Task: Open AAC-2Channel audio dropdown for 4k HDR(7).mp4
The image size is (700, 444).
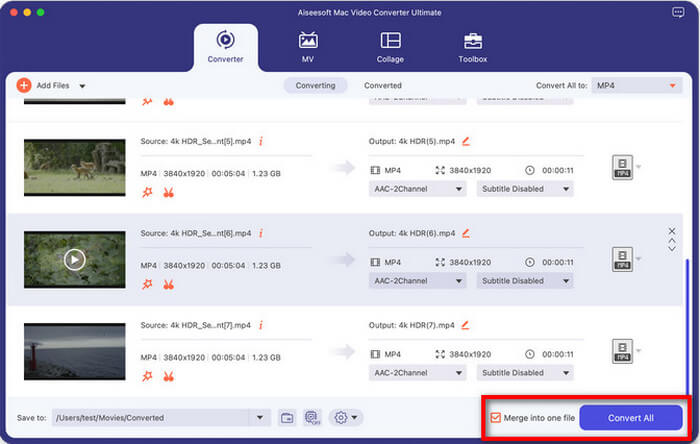Action: pos(417,373)
